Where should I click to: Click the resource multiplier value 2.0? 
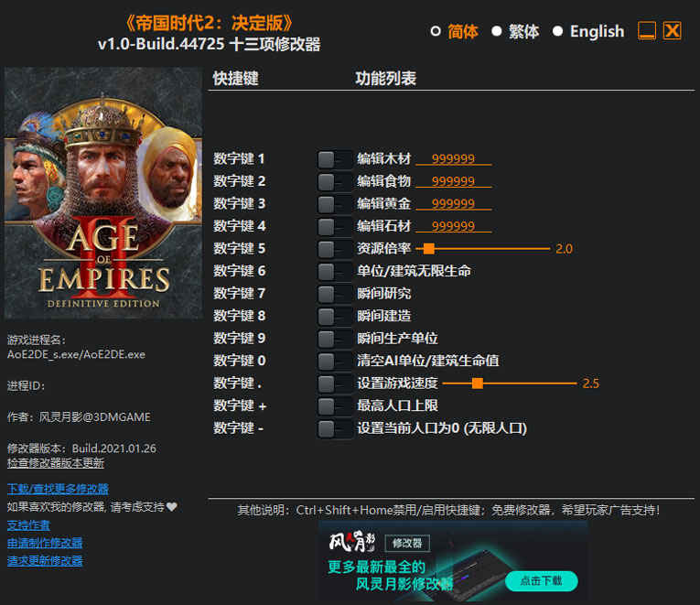coord(564,249)
